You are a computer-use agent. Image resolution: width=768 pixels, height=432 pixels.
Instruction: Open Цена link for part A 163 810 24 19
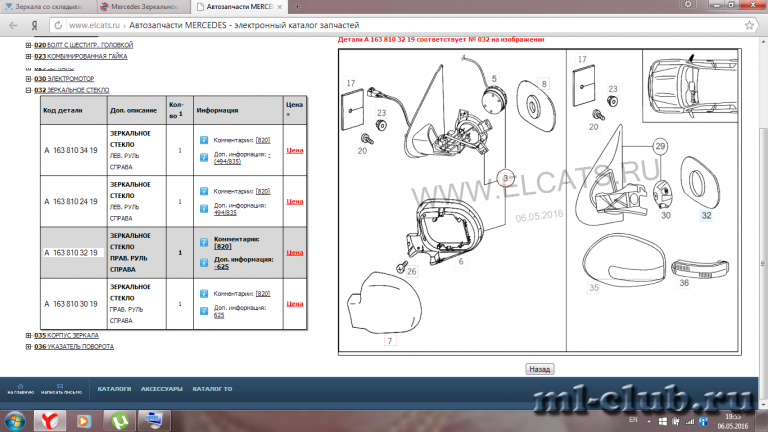[x=295, y=201]
